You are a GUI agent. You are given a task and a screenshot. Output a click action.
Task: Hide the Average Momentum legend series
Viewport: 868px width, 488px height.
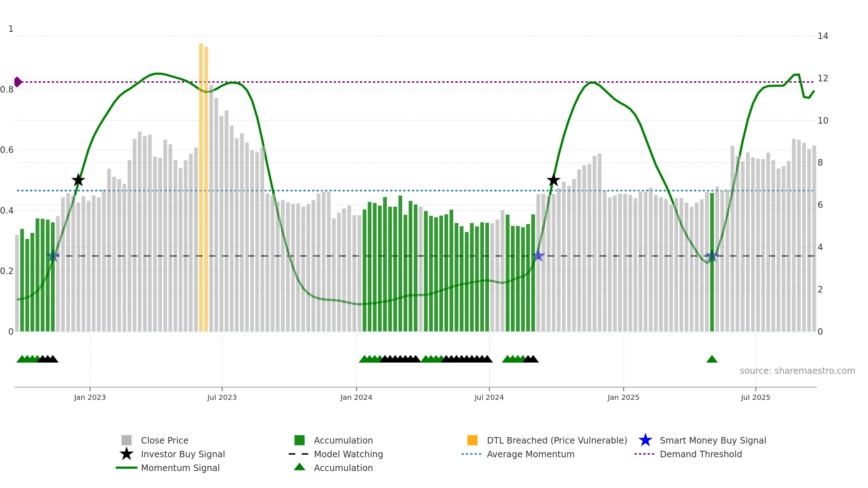pos(530,454)
